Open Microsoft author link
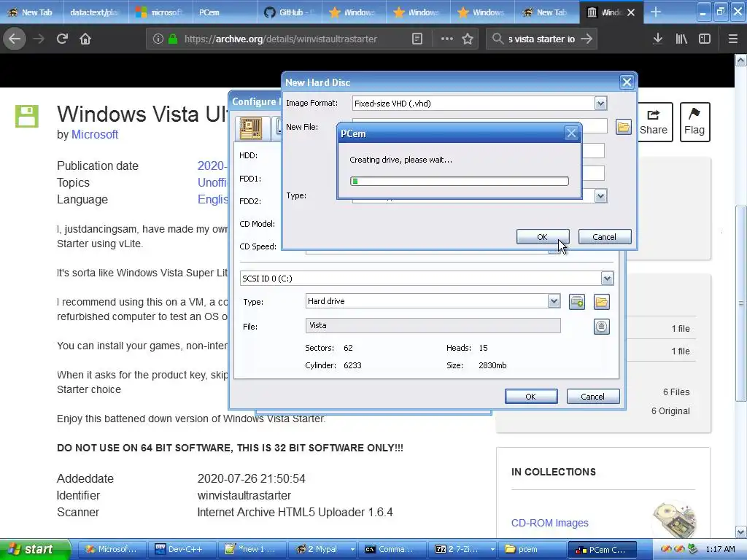This screenshot has height=560, width=747. pyautogui.click(x=94, y=135)
